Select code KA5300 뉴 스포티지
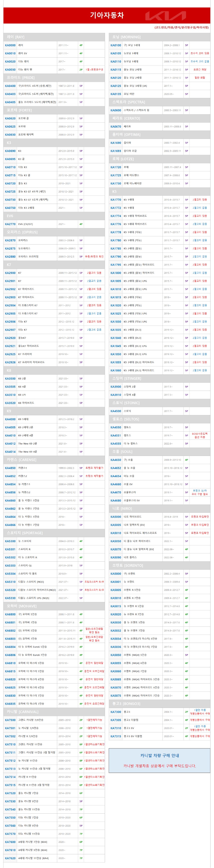The image size is (214, 868). tap(10, 541)
